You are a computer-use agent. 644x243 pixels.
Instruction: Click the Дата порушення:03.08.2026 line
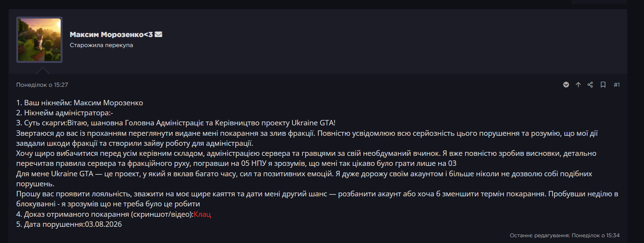pos(69,224)
